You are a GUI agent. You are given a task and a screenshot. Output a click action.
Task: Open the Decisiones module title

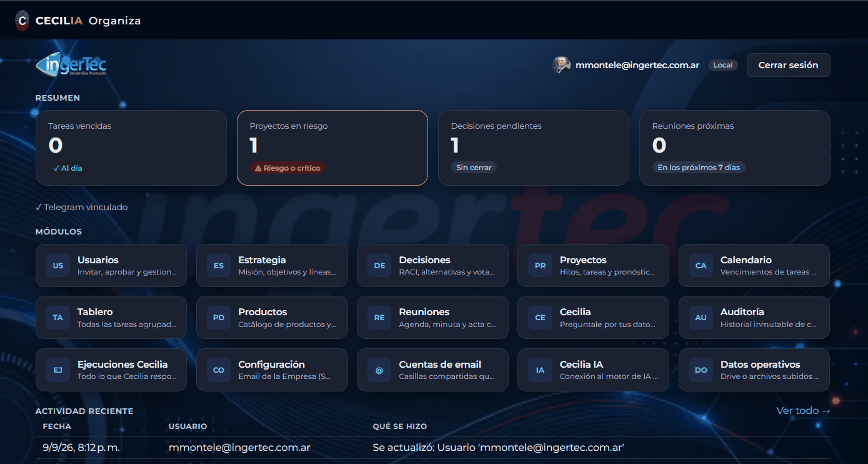[x=424, y=260]
